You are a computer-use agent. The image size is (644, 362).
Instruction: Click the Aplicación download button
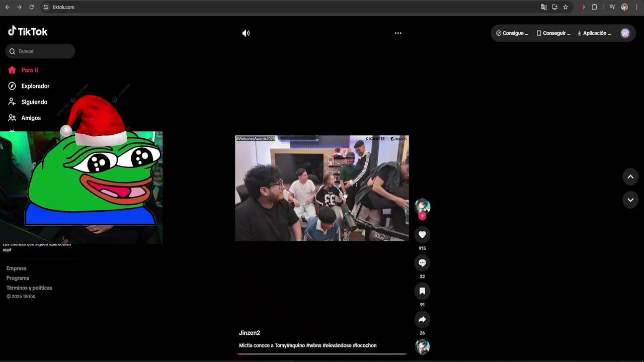tap(594, 33)
